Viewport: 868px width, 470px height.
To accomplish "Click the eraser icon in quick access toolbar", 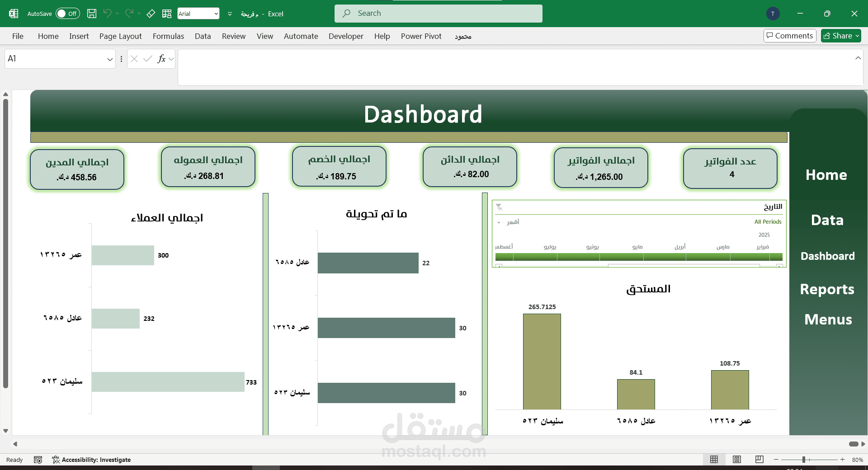I will [x=151, y=14].
